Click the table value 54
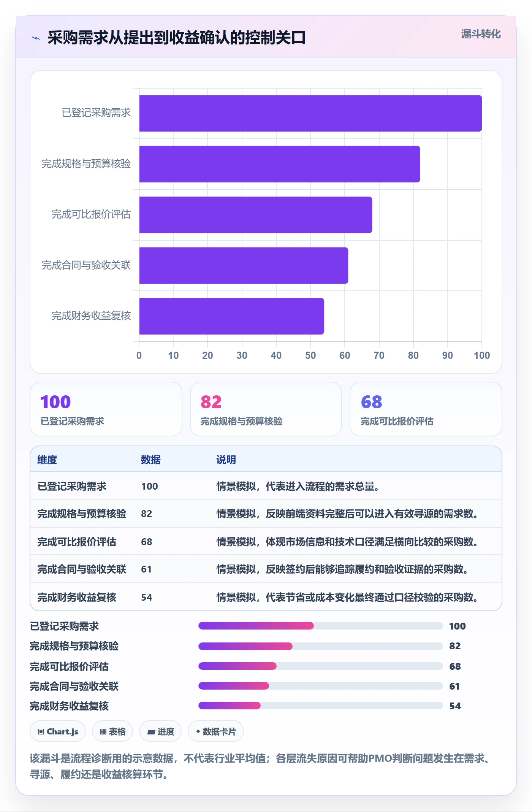 [x=146, y=597]
